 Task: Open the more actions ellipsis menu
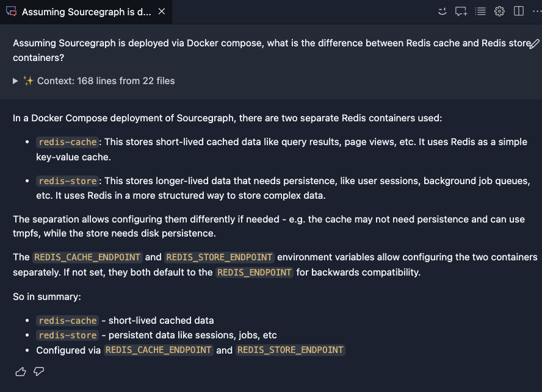tap(536, 12)
